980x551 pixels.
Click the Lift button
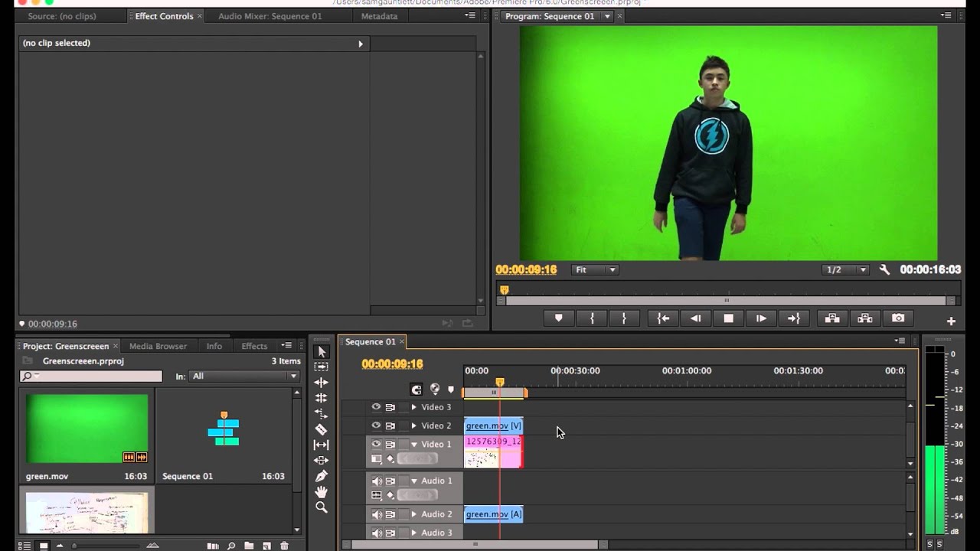pos(832,318)
